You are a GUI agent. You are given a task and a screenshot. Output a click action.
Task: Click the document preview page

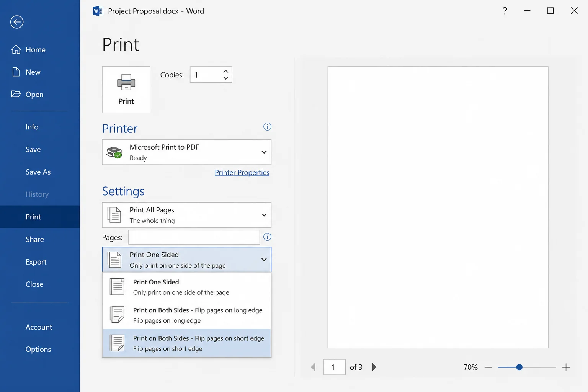(x=438, y=207)
